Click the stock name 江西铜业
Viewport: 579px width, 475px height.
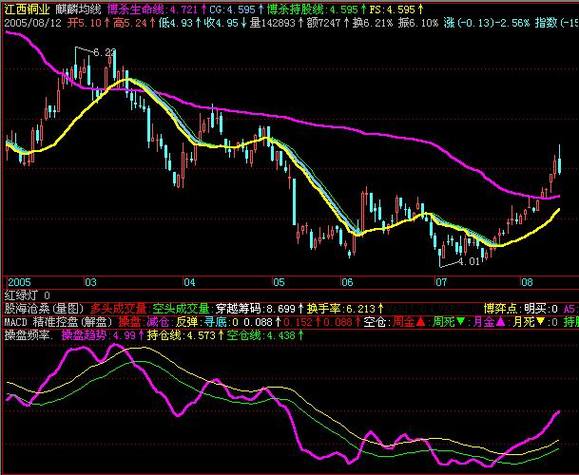(x=27, y=9)
